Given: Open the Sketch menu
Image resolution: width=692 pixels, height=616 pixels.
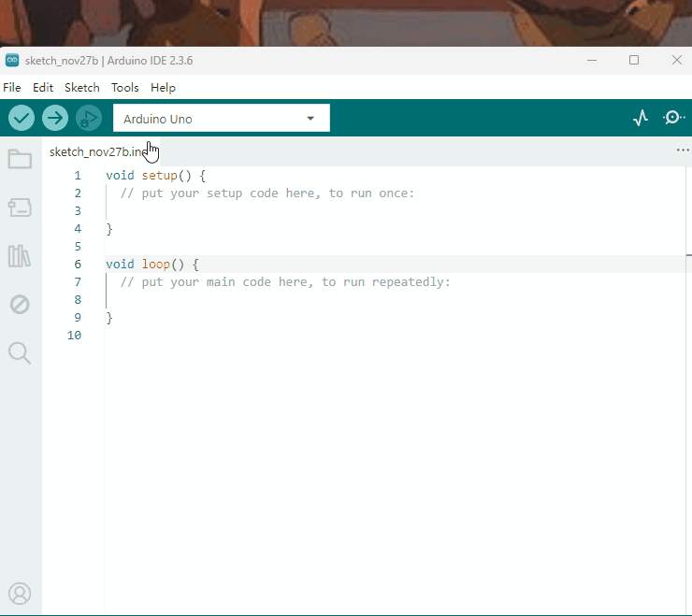Looking at the screenshot, I should pos(82,87).
